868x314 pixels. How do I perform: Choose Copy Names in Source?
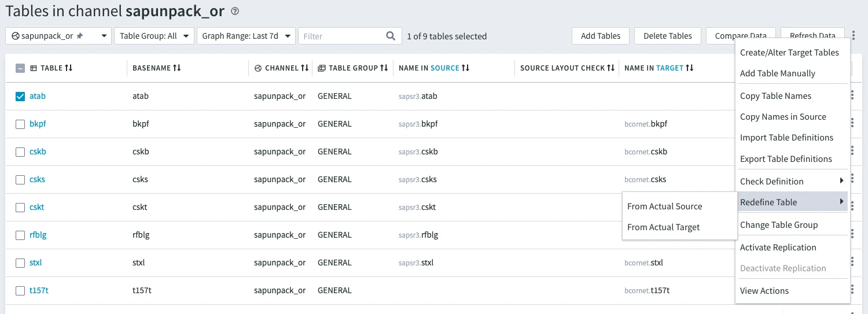tap(783, 116)
